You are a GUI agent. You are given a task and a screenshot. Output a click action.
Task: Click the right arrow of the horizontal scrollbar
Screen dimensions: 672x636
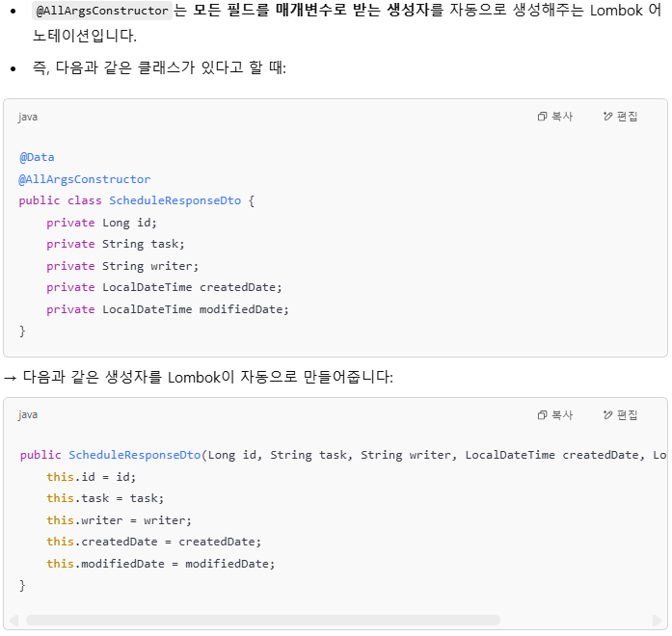[x=657, y=621]
